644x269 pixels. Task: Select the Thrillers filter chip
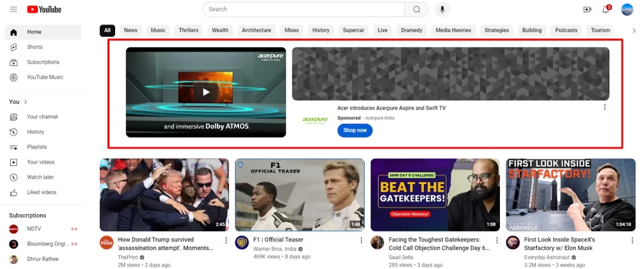coord(189,30)
